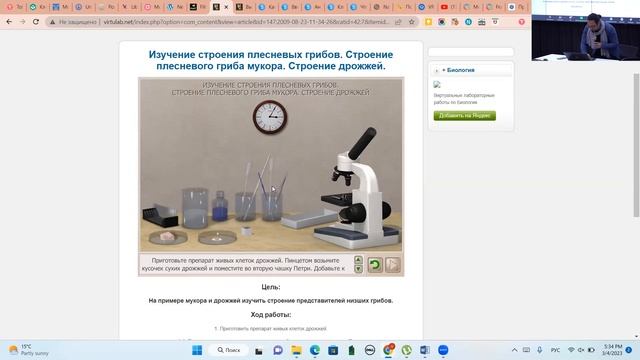Image resolution: width=640 pixels, height=360 pixels.
Task: Switch to the WordPress tab
Action: 175,7
